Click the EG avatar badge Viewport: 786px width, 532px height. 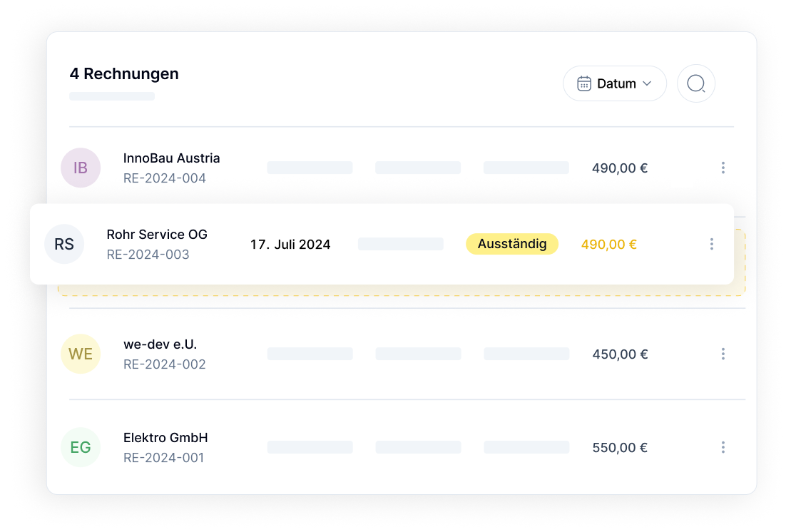81,447
